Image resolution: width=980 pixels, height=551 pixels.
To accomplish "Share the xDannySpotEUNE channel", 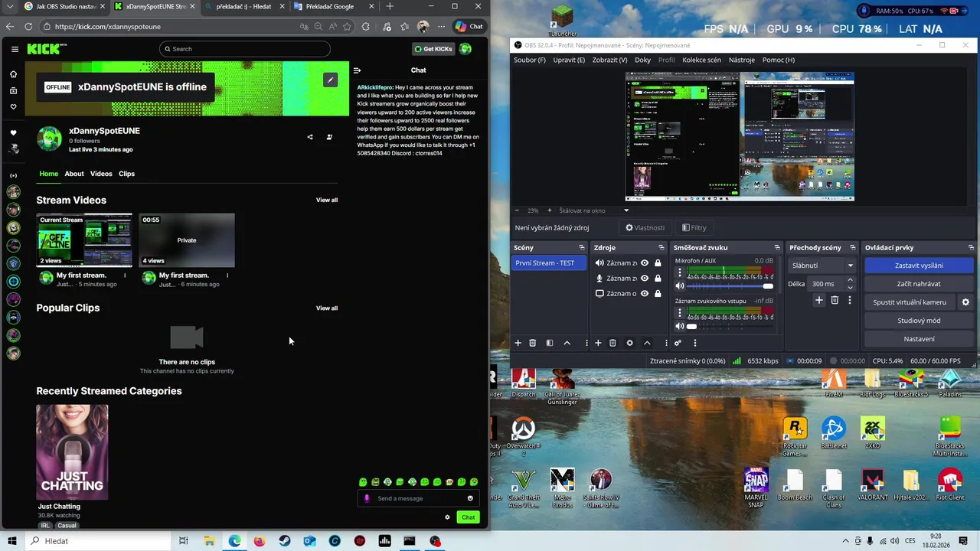I will [x=310, y=137].
